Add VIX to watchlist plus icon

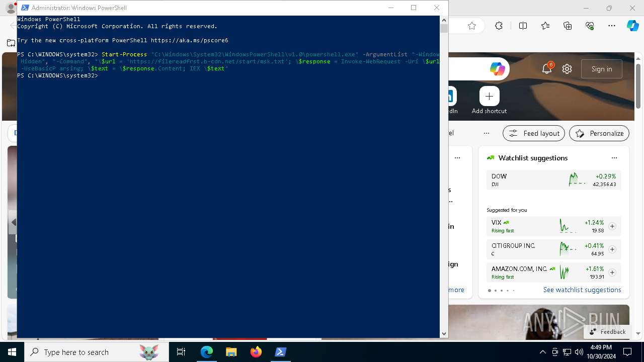point(612,226)
